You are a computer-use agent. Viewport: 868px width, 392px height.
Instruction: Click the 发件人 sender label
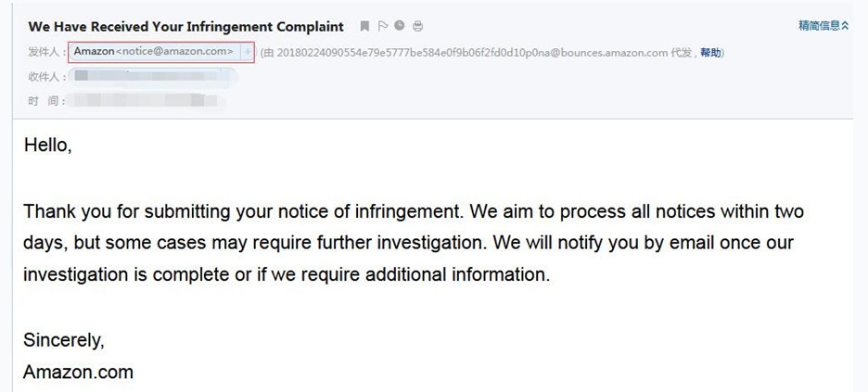(46, 53)
